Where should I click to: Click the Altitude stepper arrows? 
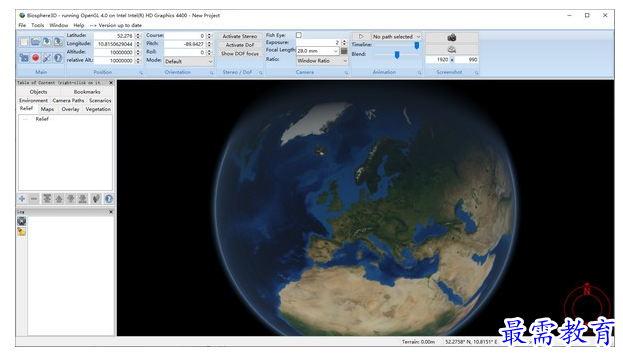[138, 52]
